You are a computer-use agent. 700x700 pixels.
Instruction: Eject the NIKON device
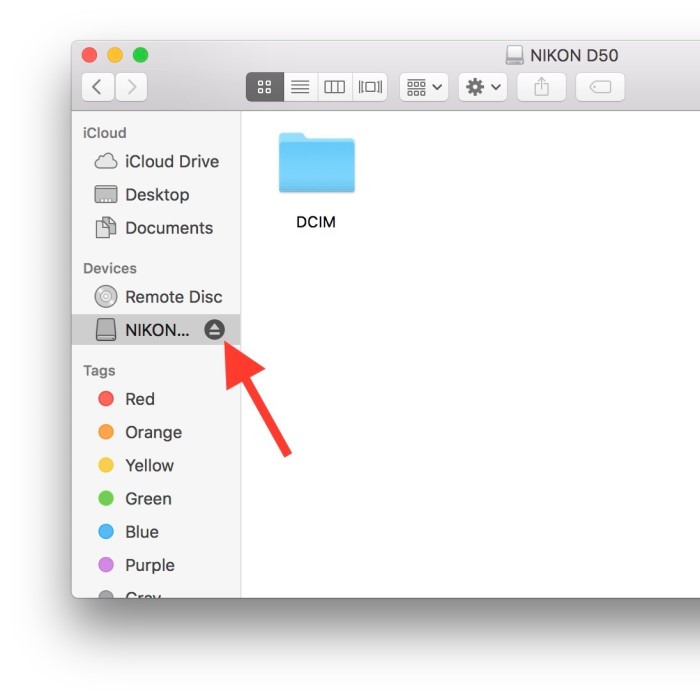click(x=214, y=330)
